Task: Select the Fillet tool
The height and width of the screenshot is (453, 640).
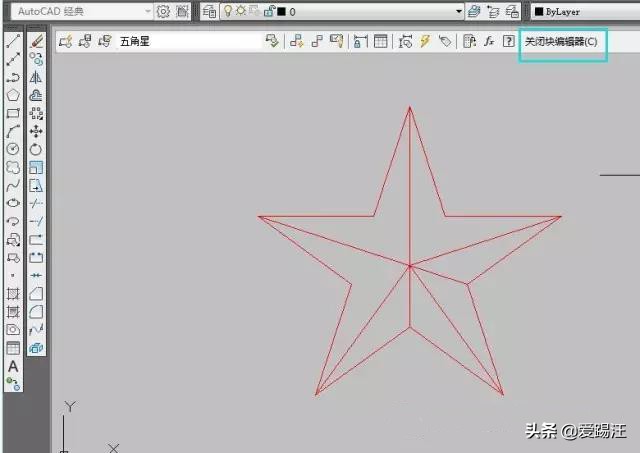Action: pyautogui.click(x=36, y=312)
